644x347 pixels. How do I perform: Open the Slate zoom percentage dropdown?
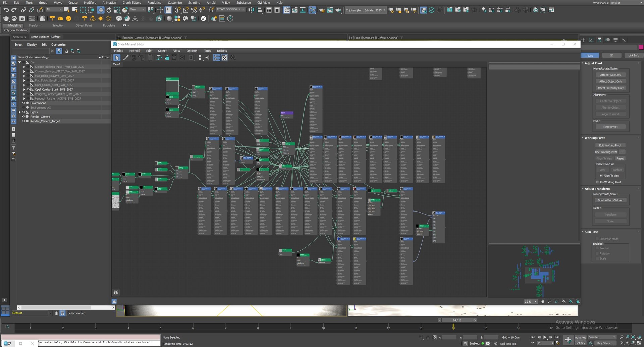pyautogui.click(x=530, y=301)
